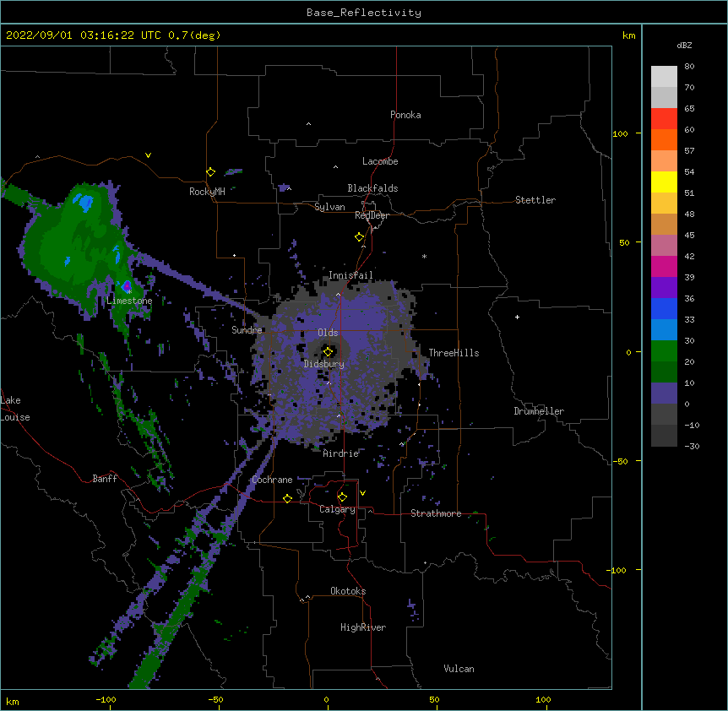
Task: Click the Okotoks label
Action: point(348,591)
